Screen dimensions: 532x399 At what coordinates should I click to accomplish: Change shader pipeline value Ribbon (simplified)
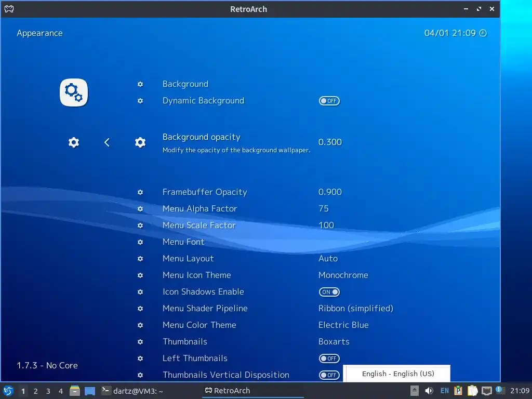pos(355,309)
